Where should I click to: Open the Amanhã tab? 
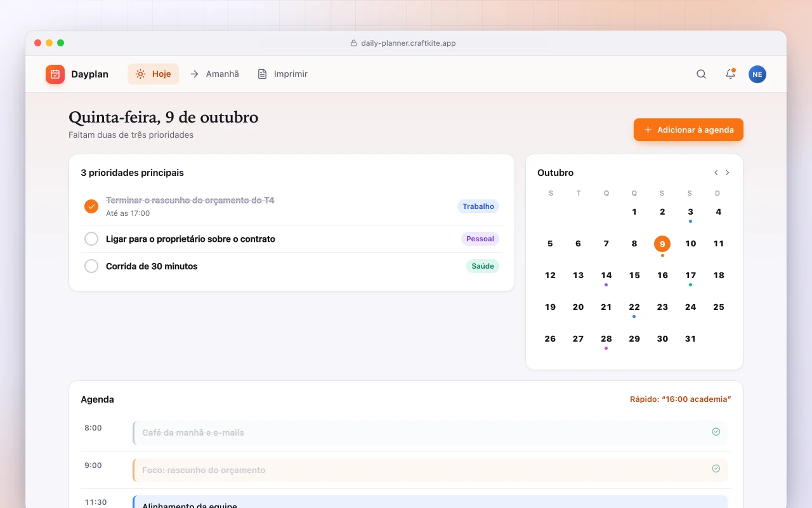point(214,74)
